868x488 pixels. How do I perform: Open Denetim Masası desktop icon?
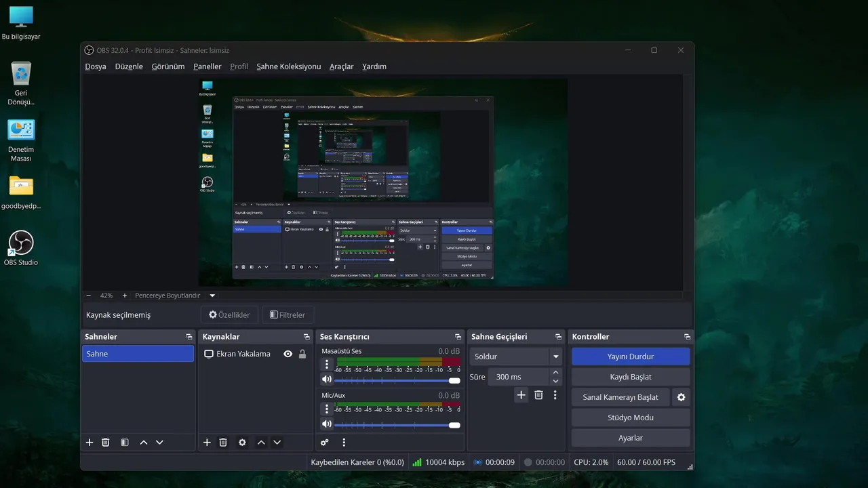[x=21, y=140]
